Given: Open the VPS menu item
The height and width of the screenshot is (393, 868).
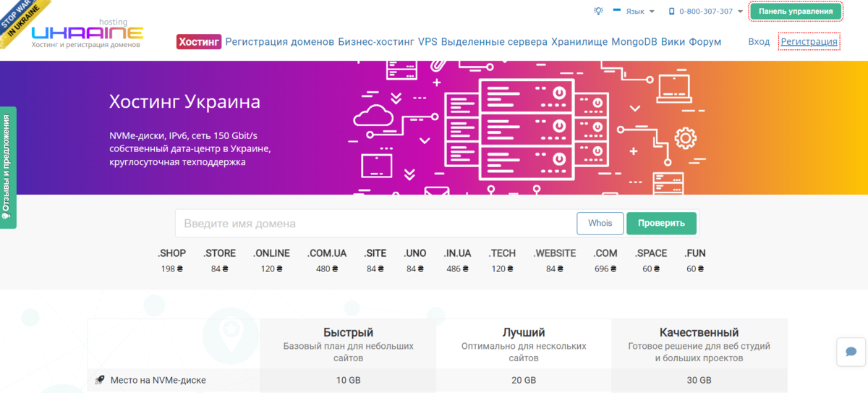Looking at the screenshot, I should coord(427,41).
